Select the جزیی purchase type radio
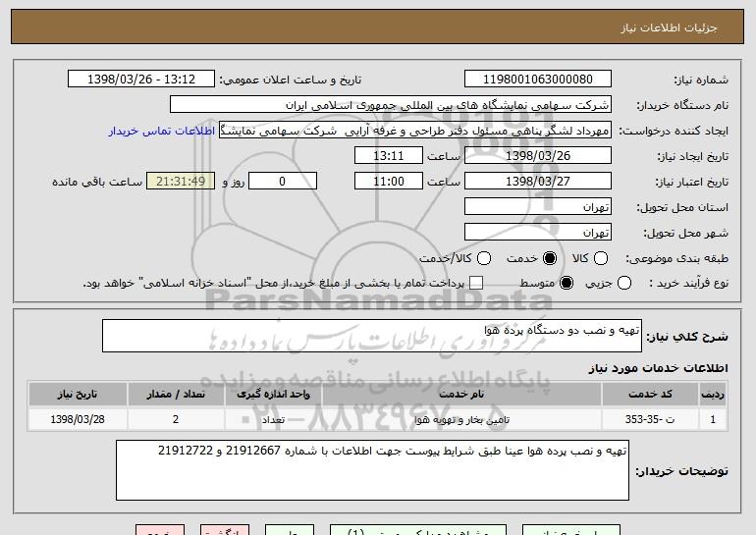This screenshot has width=756, height=535. pyautogui.click(x=623, y=283)
